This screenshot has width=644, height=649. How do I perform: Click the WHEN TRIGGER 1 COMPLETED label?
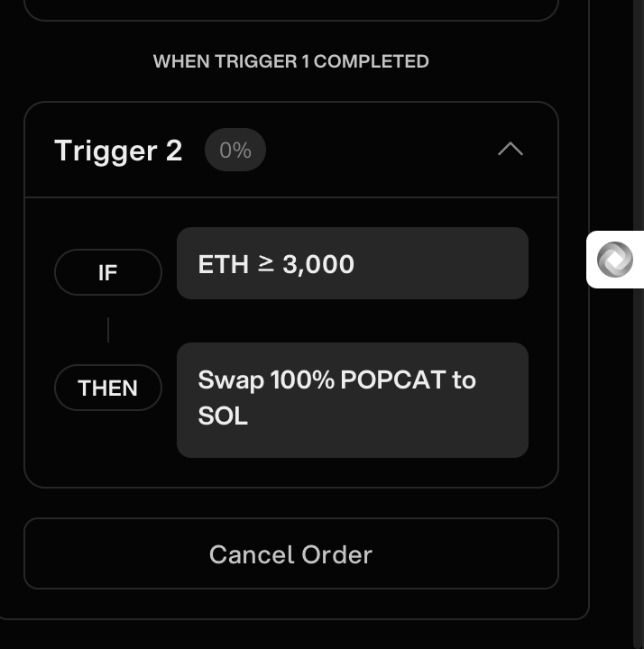[290, 61]
